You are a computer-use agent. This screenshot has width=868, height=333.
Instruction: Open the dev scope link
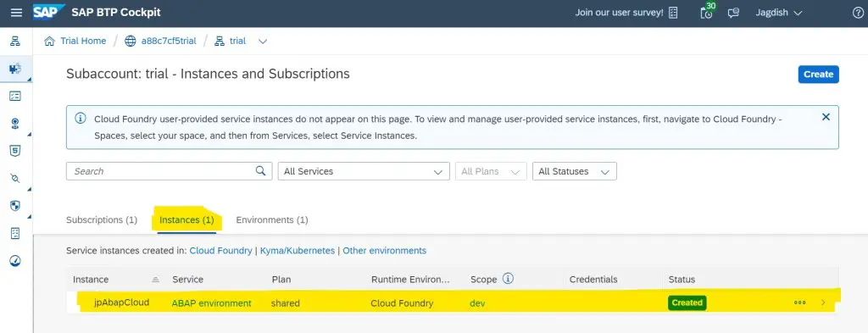[x=477, y=303]
